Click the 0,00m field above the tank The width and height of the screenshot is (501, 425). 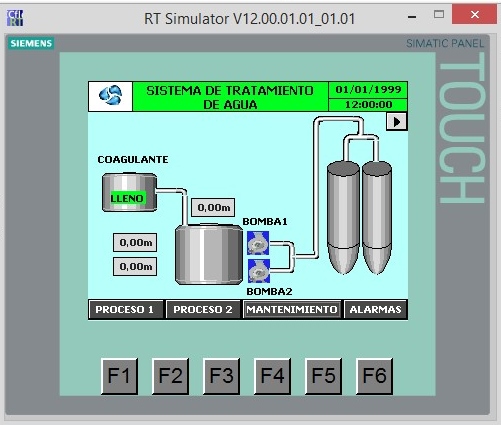(x=213, y=208)
